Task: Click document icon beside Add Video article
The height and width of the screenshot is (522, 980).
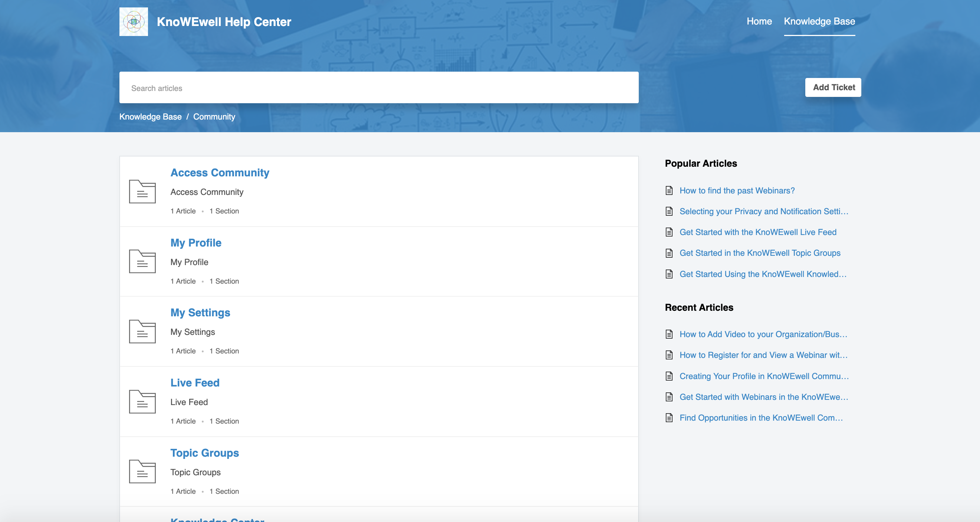Action: pos(669,334)
